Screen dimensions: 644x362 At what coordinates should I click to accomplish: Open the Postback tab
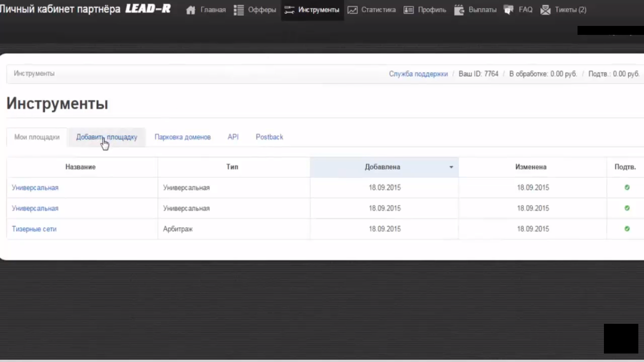[269, 137]
